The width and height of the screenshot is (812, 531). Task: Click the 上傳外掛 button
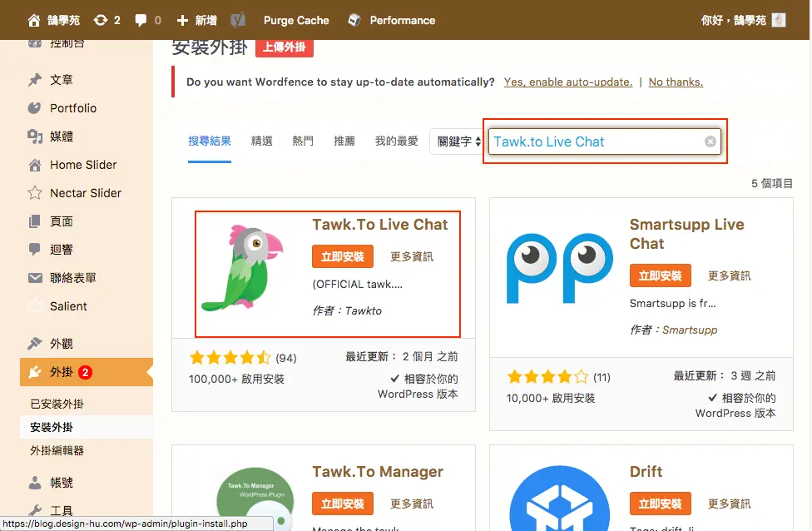pos(285,47)
